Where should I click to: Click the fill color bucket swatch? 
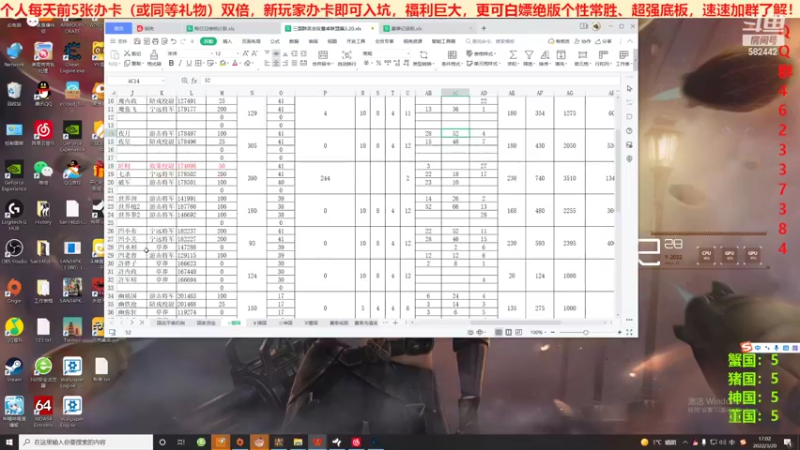point(222,63)
